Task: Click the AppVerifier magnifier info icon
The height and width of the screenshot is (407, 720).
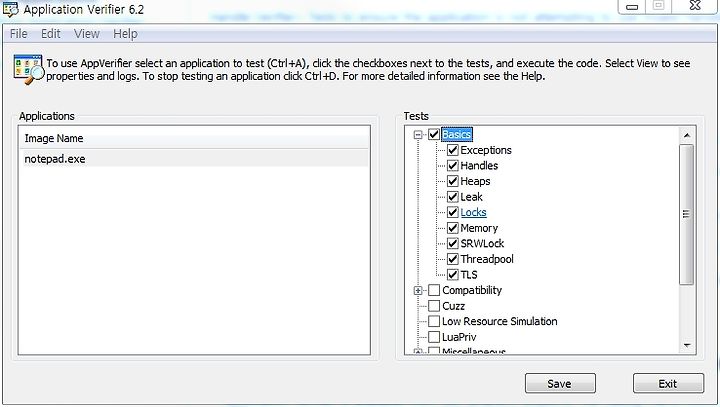Action: click(x=28, y=69)
